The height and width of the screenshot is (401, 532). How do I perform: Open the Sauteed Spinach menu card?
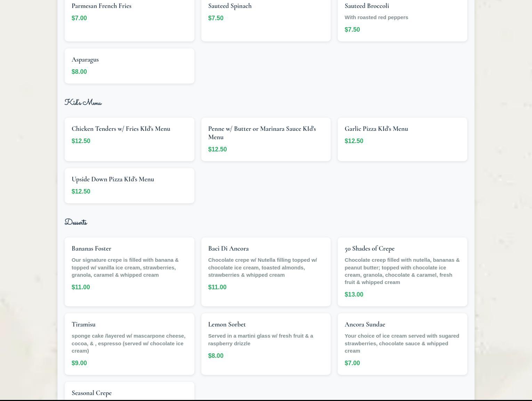click(266, 17)
